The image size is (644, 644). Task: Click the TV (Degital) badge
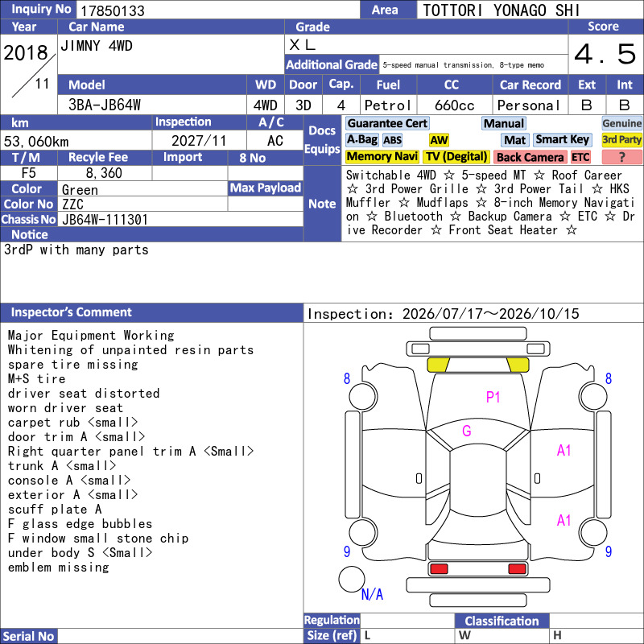click(x=456, y=156)
